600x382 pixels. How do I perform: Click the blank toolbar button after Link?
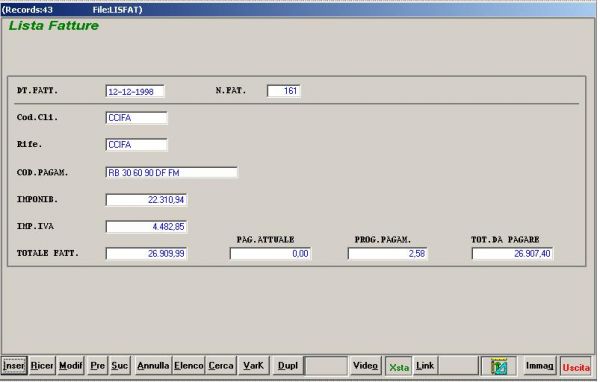click(458, 366)
